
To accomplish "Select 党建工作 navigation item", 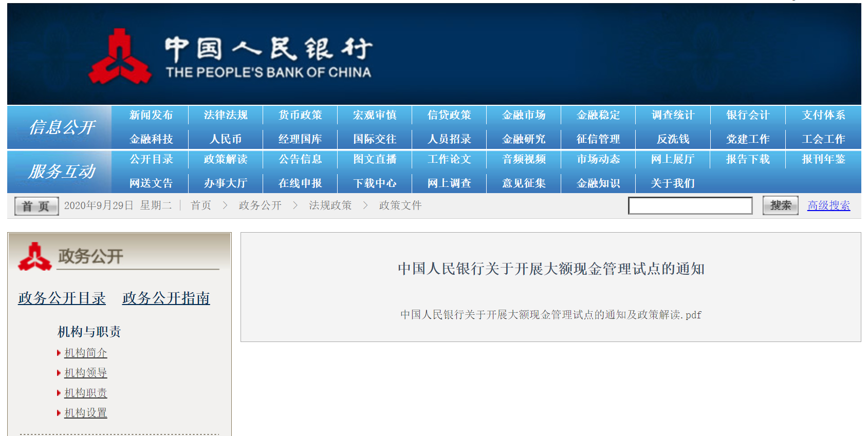I will [x=748, y=139].
